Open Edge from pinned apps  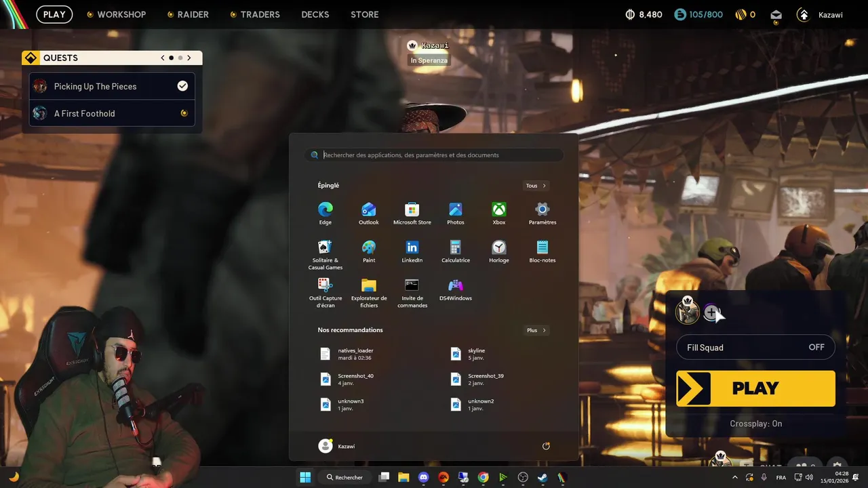pyautogui.click(x=325, y=213)
